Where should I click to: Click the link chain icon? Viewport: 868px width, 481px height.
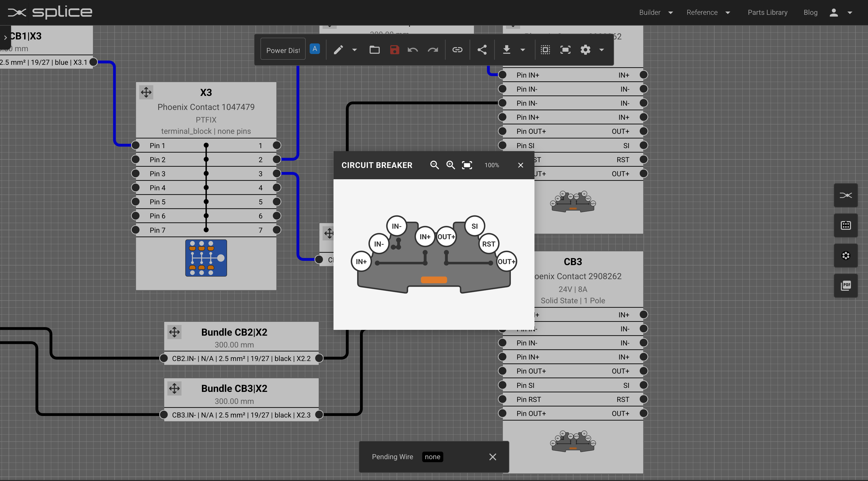(457, 50)
